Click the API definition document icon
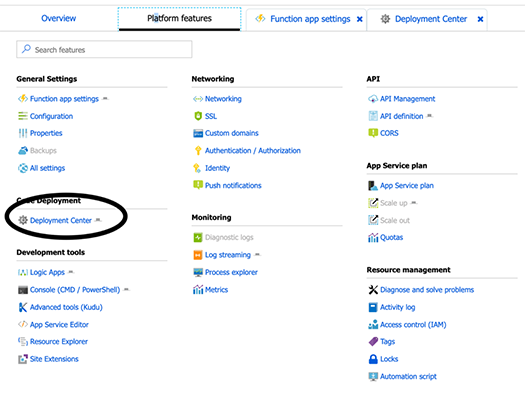The height and width of the screenshot is (399, 525). (373, 116)
